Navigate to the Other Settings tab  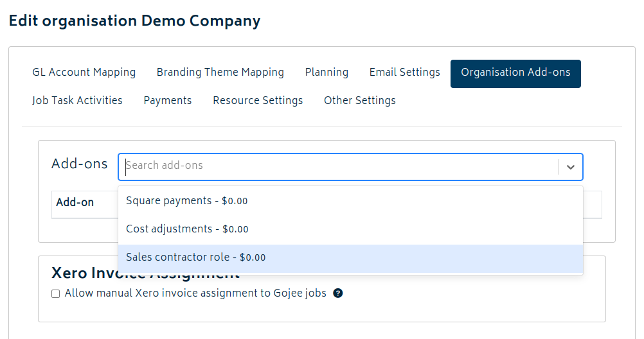click(x=360, y=101)
